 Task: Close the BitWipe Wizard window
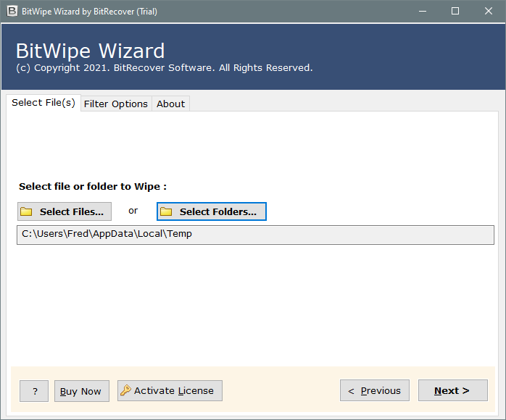click(x=489, y=12)
